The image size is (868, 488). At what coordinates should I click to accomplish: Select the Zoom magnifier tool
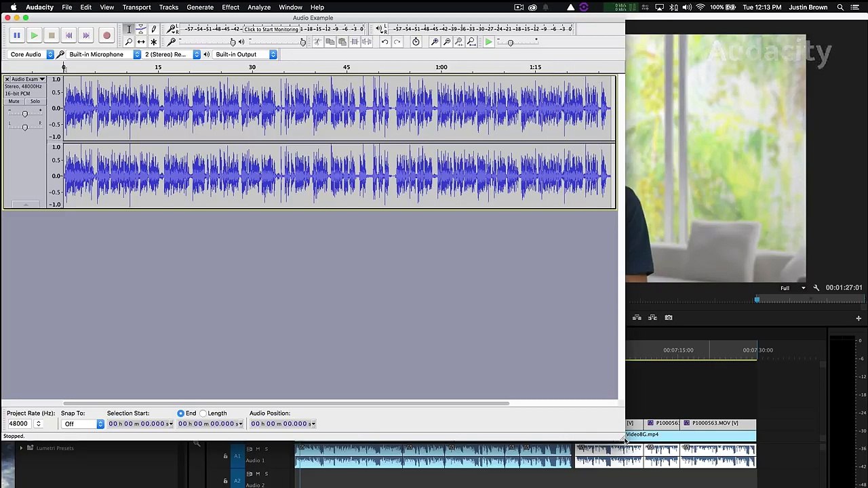pyautogui.click(x=129, y=42)
